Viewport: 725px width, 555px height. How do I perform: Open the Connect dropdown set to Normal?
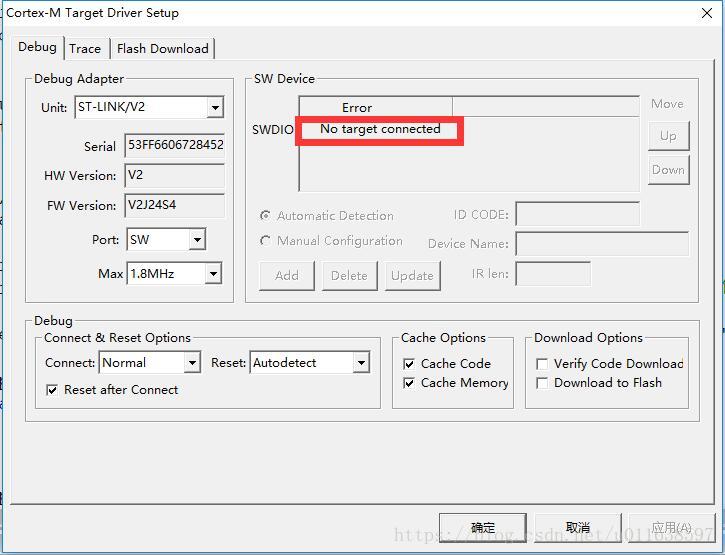(150, 363)
